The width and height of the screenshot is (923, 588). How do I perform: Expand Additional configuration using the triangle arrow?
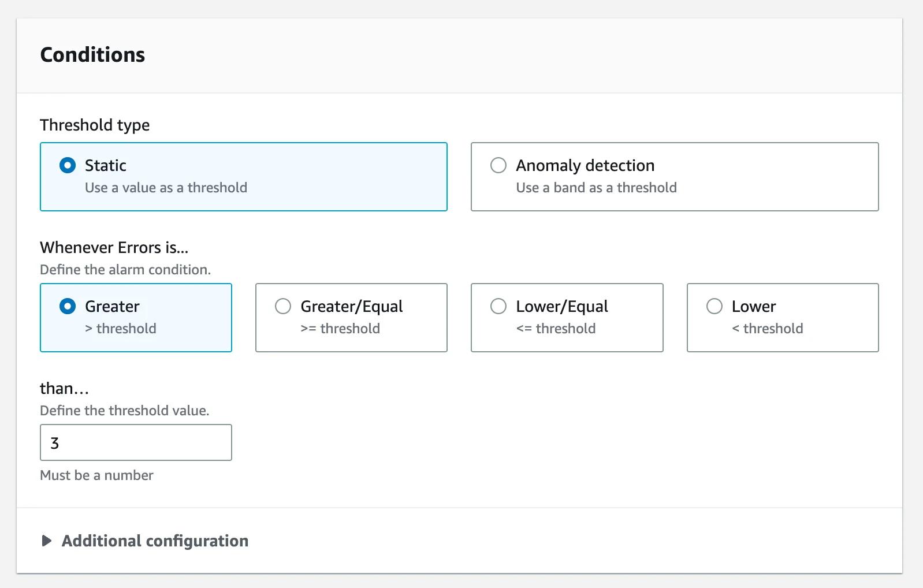47,541
